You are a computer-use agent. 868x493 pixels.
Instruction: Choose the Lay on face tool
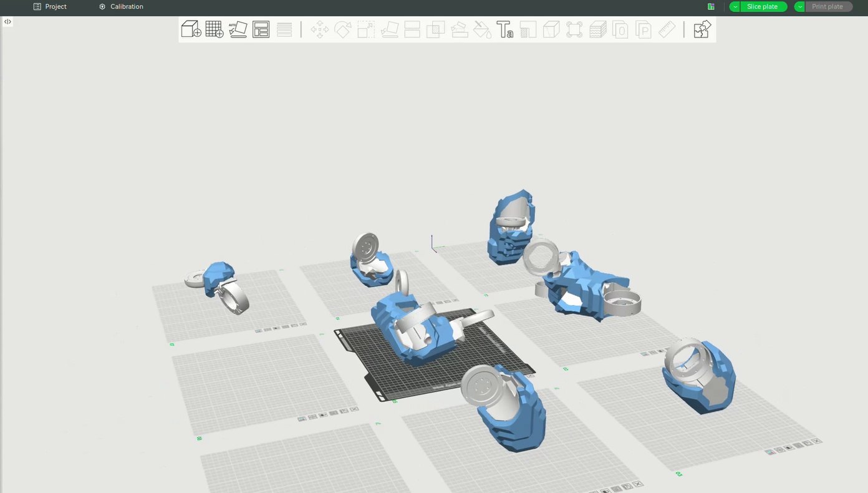coord(390,29)
